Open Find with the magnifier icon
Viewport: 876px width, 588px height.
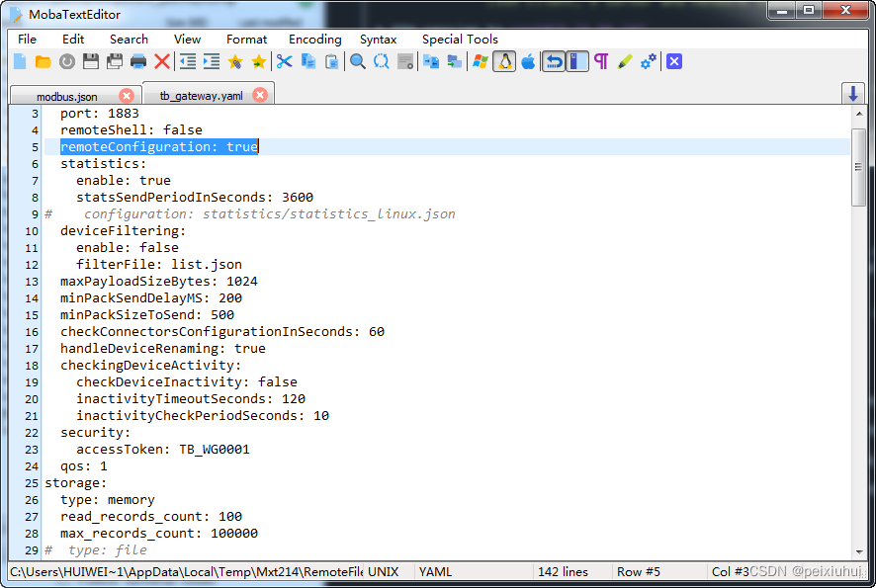[x=358, y=61]
